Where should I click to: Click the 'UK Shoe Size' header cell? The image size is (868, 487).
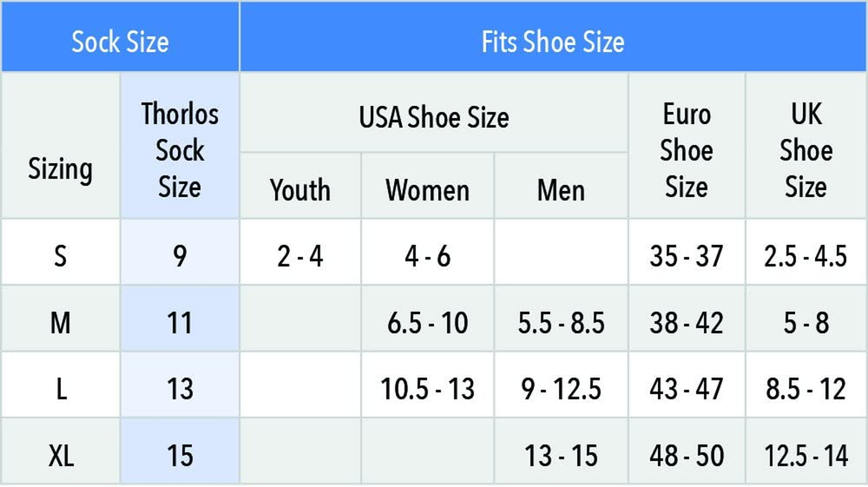[806, 150]
